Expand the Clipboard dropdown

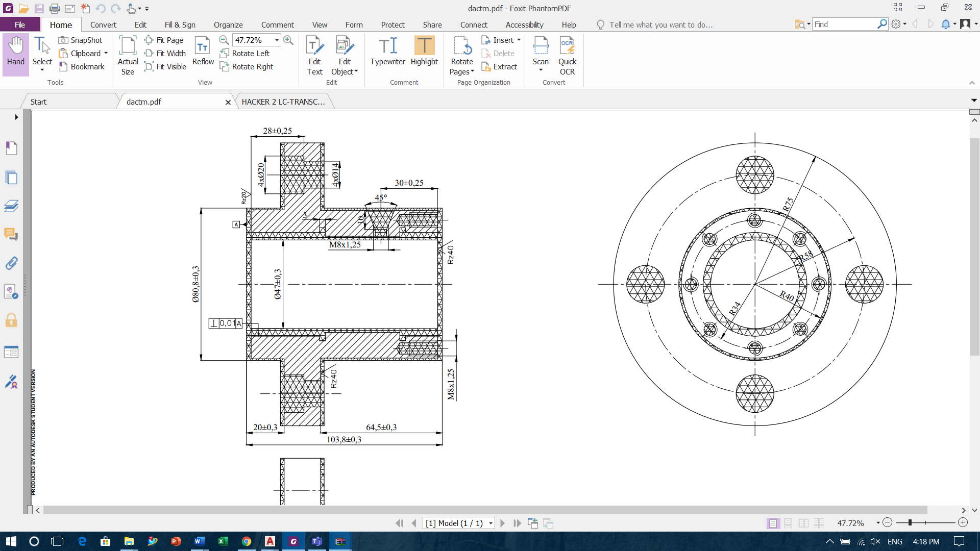pos(106,53)
